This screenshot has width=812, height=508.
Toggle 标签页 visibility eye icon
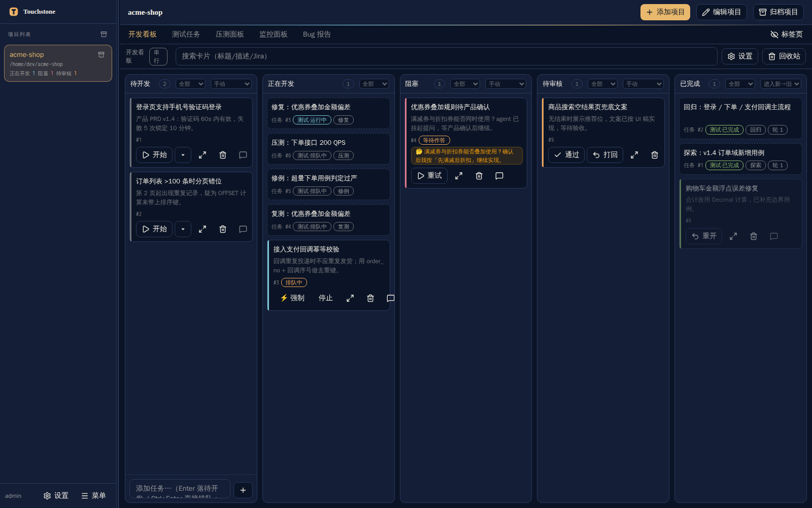tap(774, 35)
